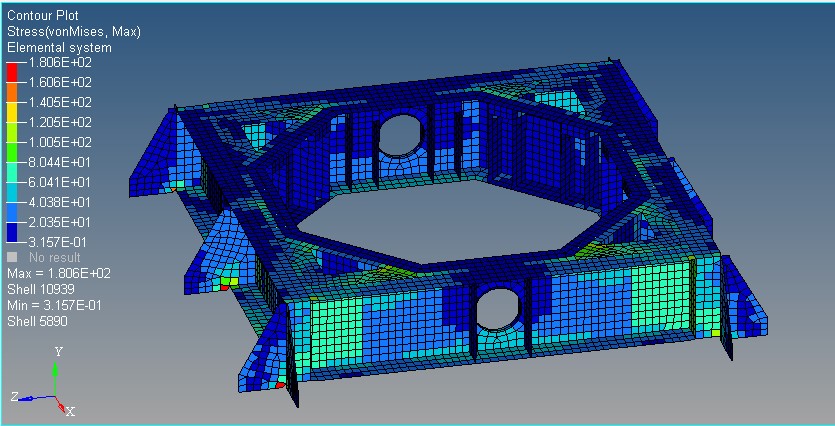This screenshot has height=426, width=835.
Task: Click the "Min = 3.157E-01" text
Action: click(x=54, y=305)
